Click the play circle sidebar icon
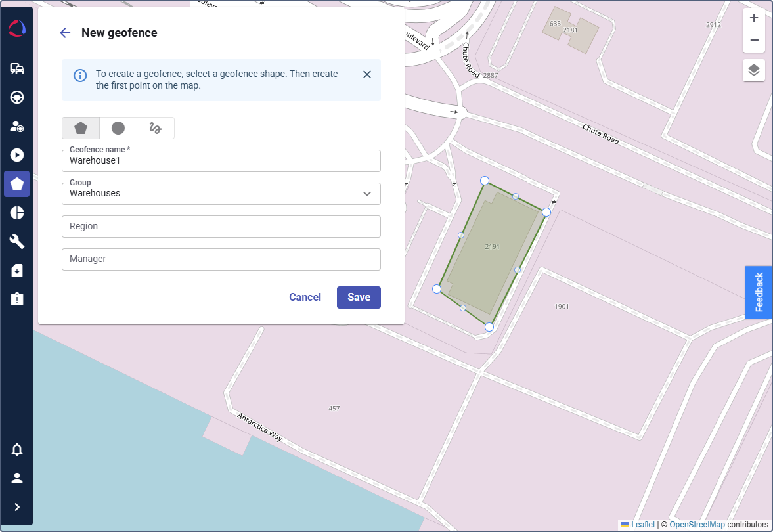773x532 pixels. (17, 155)
